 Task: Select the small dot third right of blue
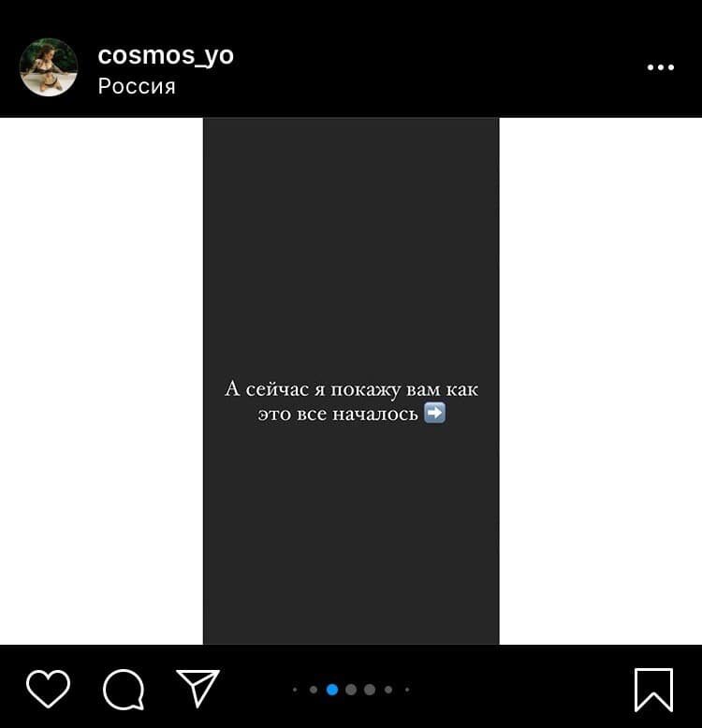click(x=388, y=690)
